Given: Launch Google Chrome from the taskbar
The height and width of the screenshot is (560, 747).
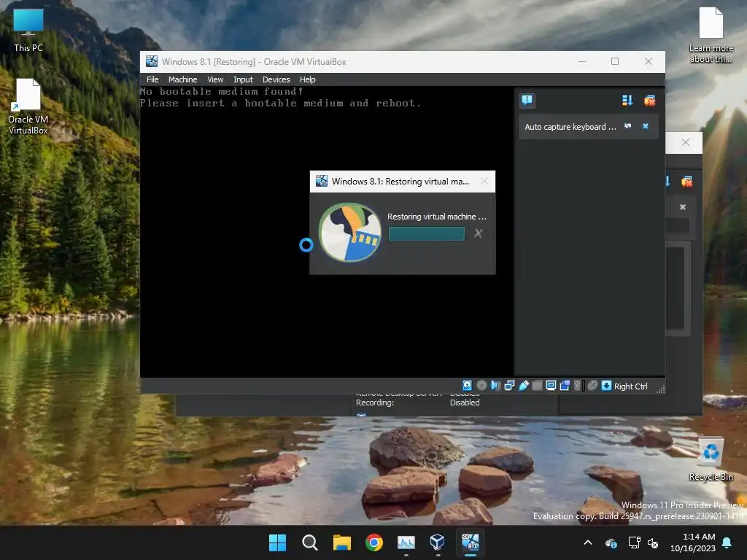Looking at the screenshot, I should (374, 542).
